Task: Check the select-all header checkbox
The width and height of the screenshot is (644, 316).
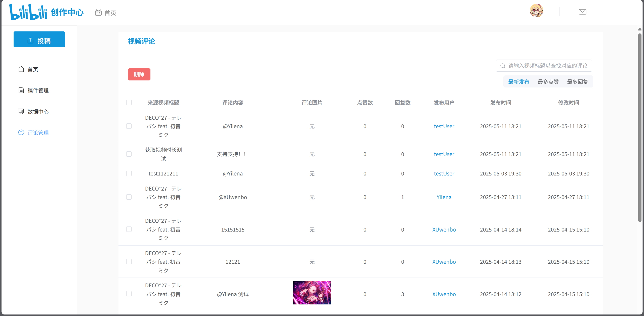Action: [129, 102]
